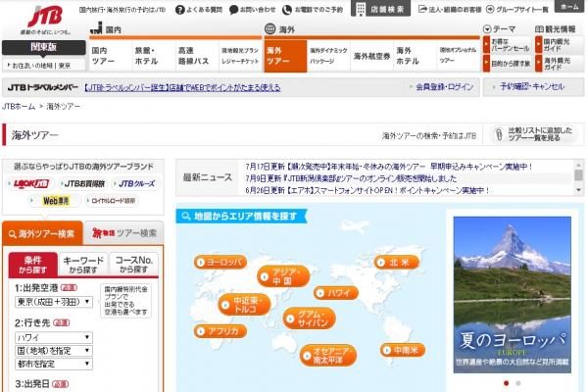Select second gray carousel dot

517,383
